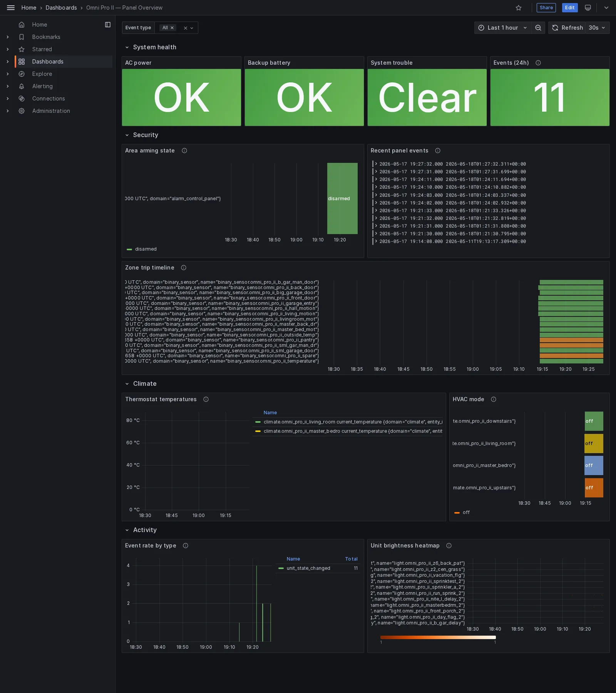Collapse the top toolbar chevron

coord(606,8)
